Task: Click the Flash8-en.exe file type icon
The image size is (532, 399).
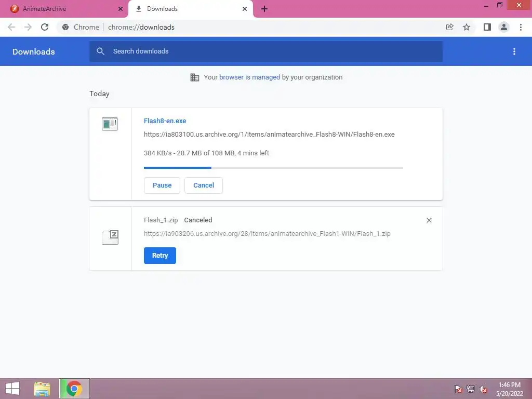Action: tap(110, 124)
